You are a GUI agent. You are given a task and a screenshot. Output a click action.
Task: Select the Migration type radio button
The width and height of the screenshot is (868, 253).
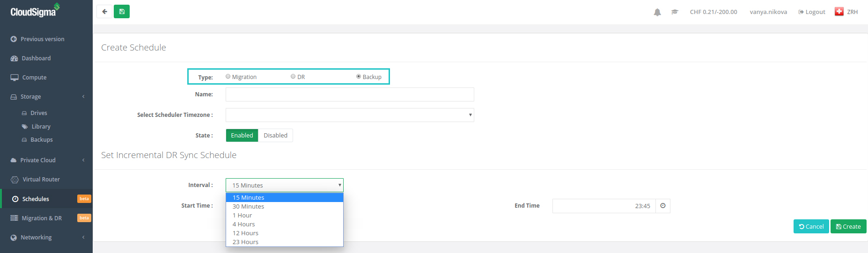click(228, 76)
